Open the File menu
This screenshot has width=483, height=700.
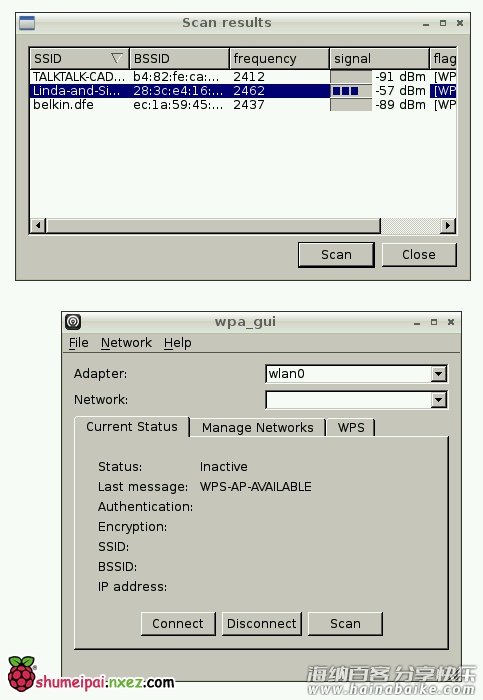[79, 343]
